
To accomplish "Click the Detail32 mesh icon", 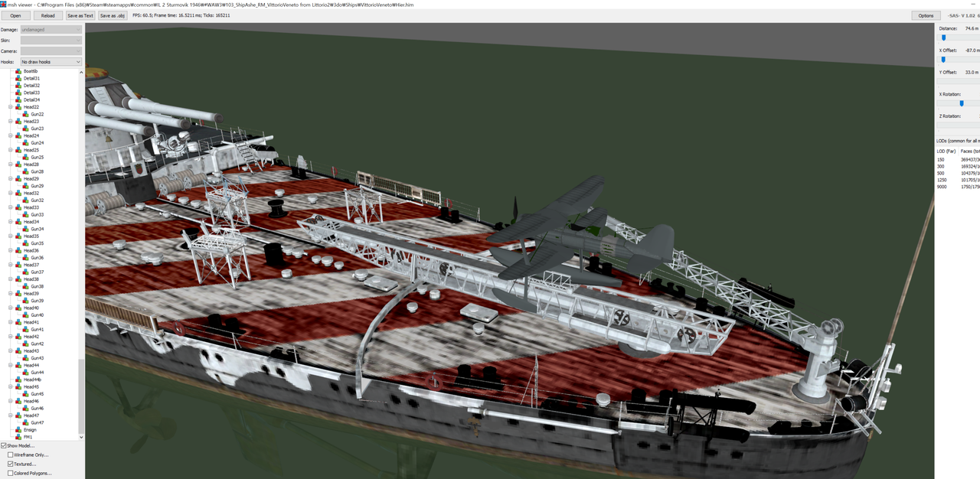I will [x=18, y=85].
